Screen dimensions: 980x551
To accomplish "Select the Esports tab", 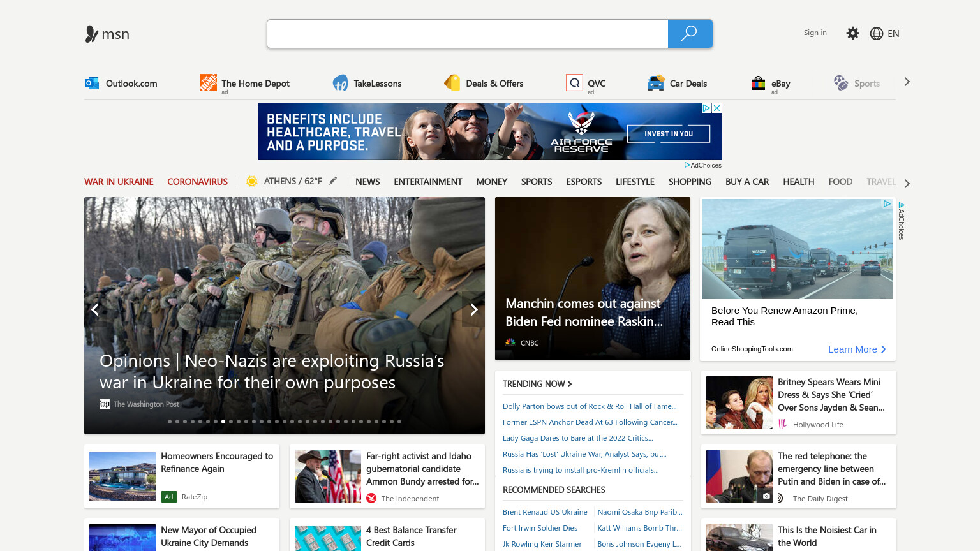I will (584, 182).
